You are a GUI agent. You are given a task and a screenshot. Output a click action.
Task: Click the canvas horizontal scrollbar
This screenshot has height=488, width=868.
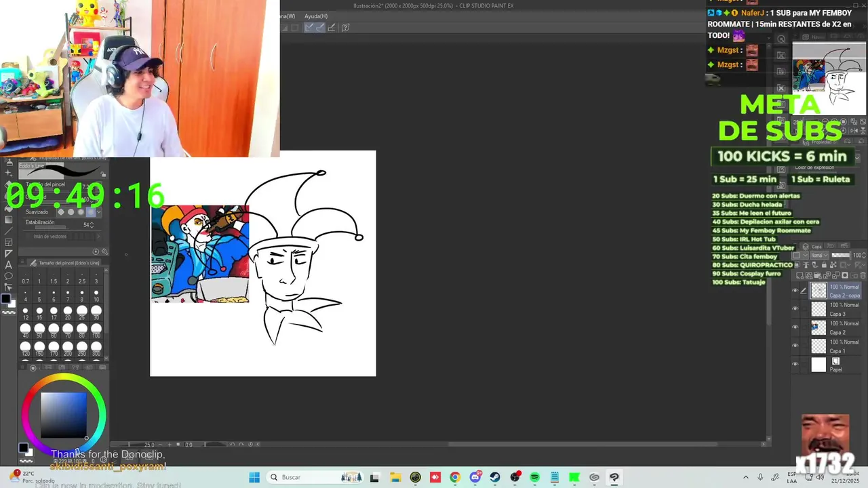point(582,445)
